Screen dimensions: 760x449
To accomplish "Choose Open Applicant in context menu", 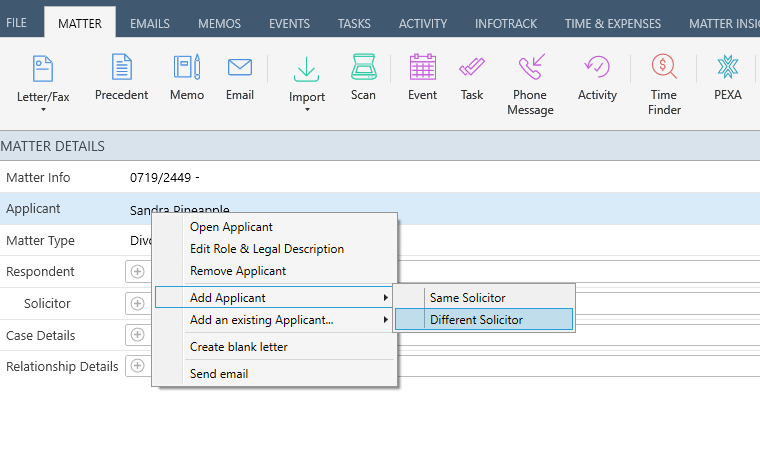I will 274,227.
